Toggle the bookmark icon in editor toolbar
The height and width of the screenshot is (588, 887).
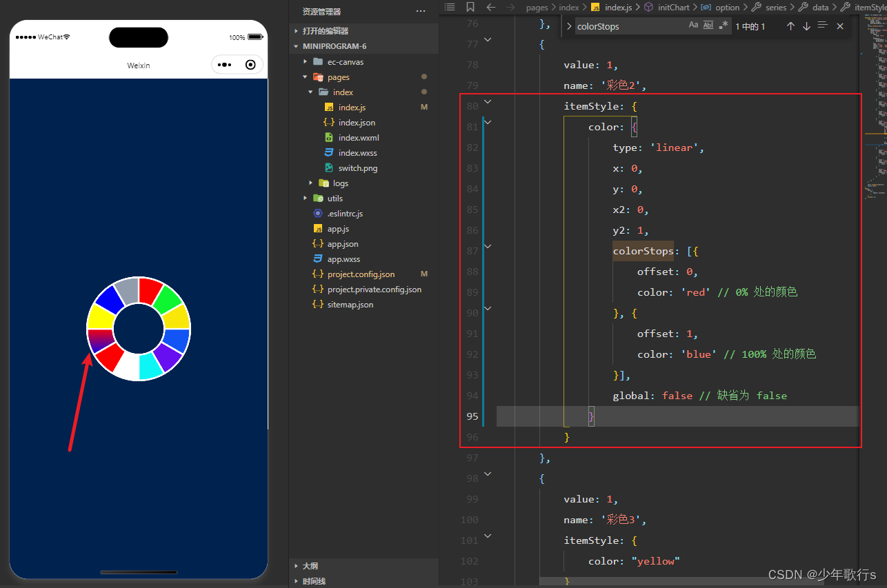click(470, 7)
